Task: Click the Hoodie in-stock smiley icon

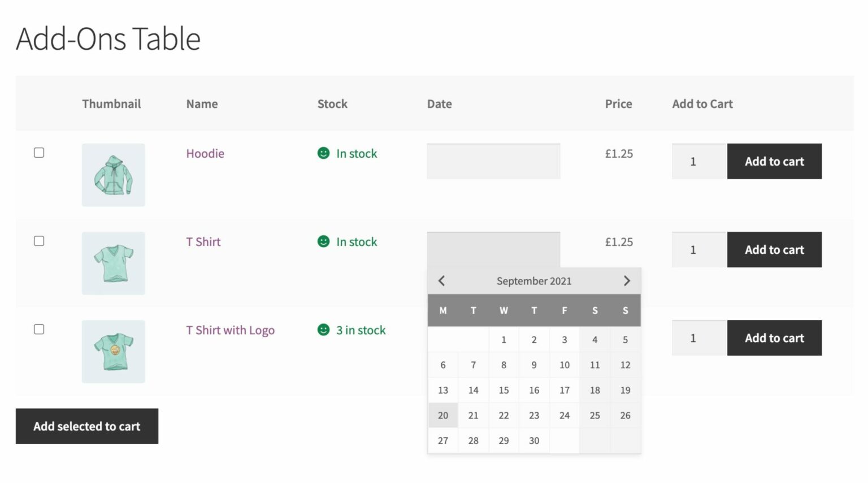Action: point(323,153)
